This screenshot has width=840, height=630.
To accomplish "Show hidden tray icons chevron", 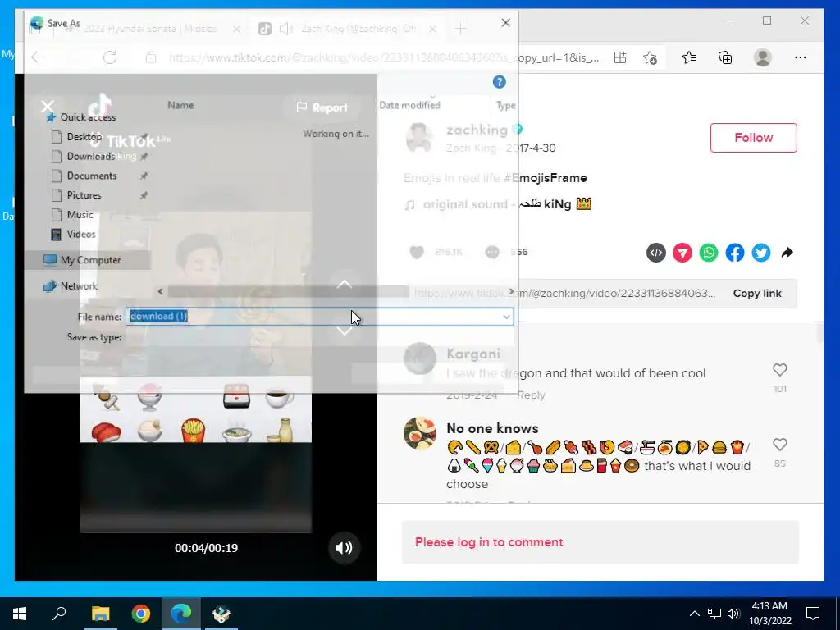I will (694, 614).
